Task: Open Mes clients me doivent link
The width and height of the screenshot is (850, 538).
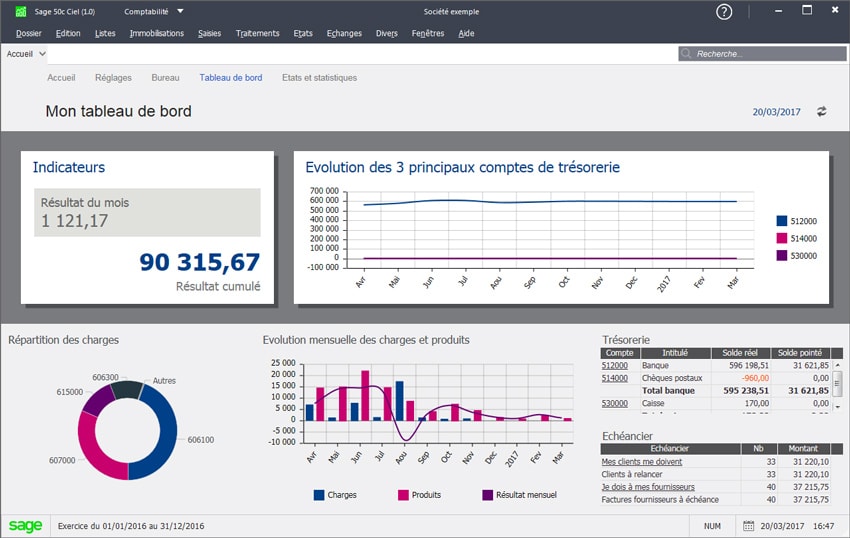Action: click(x=642, y=462)
